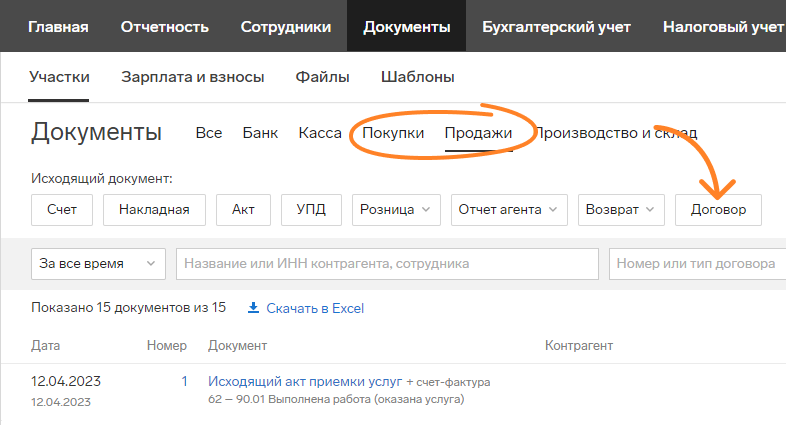The image size is (786, 425).
Task: Click the Показано 15 документов из 15 text
Action: coord(128,307)
